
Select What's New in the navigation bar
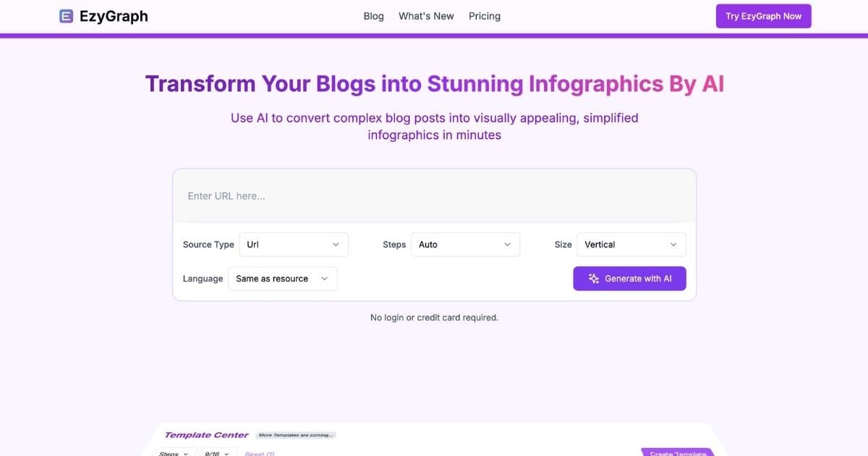[426, 15]
